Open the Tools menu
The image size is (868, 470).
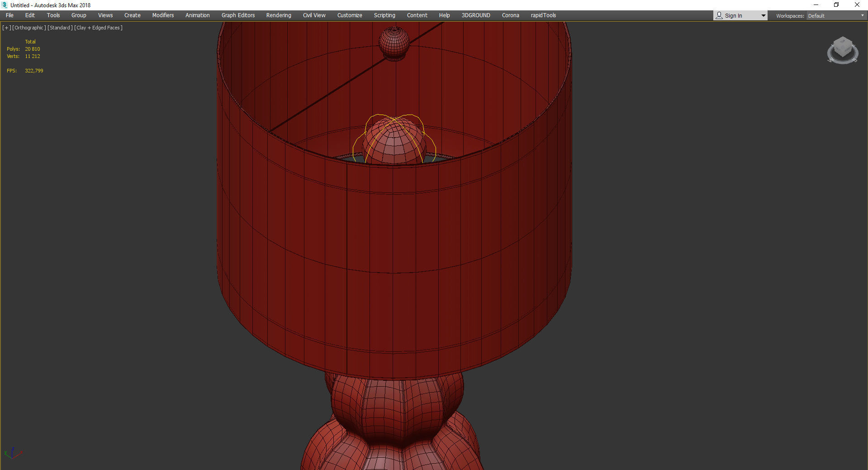tap(53, 15)
